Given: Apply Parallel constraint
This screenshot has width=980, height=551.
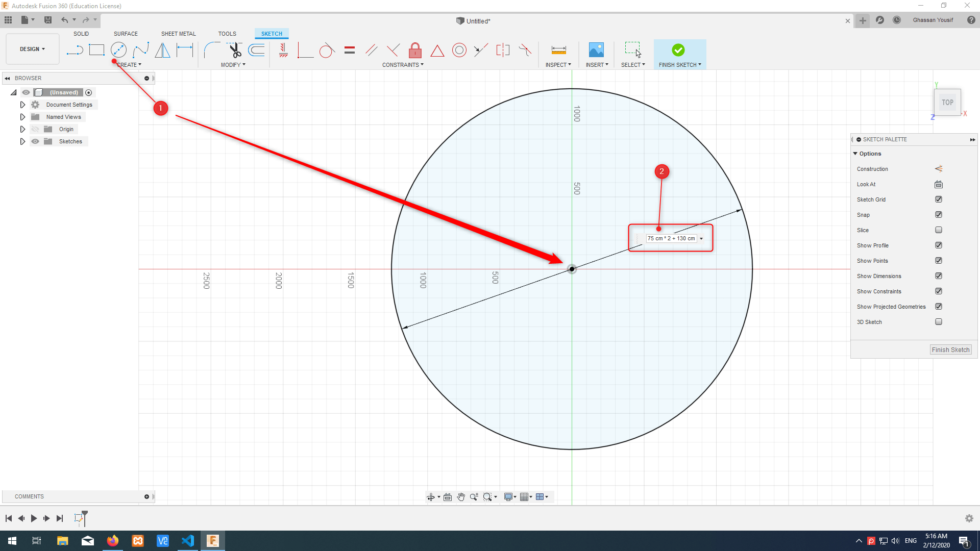Looking at the screenshot, I should coord(372,50).
